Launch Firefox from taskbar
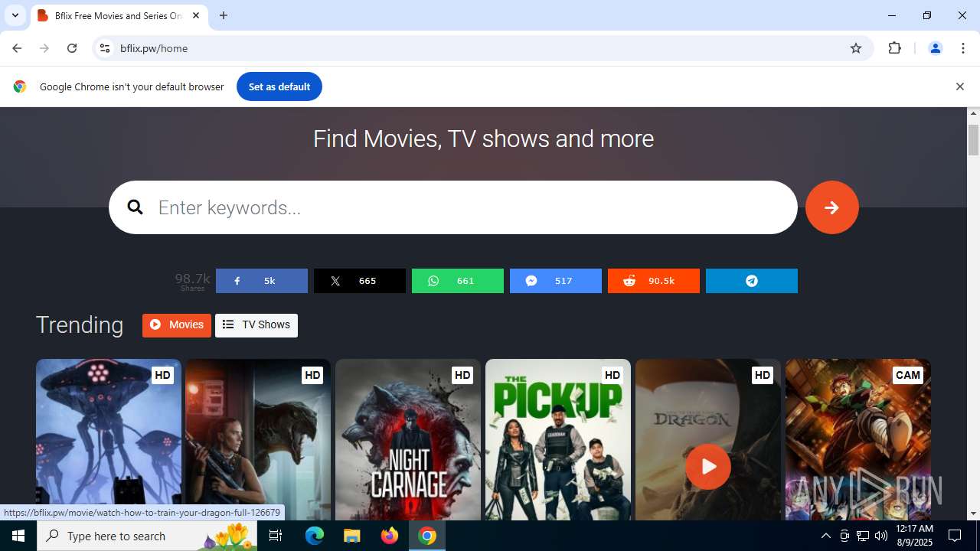980x551 pixels. coord(390,536)
